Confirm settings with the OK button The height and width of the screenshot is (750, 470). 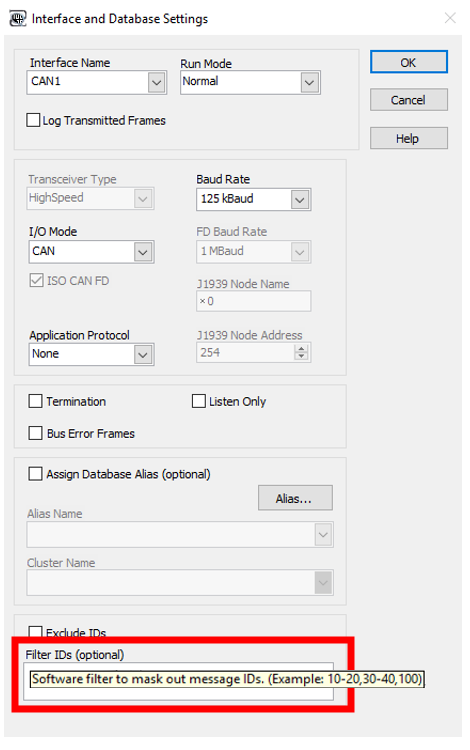(409, 62)
